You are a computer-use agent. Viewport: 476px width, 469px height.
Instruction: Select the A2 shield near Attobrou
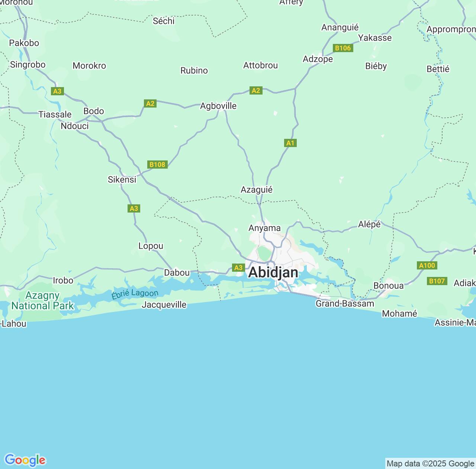click(256, 90)
